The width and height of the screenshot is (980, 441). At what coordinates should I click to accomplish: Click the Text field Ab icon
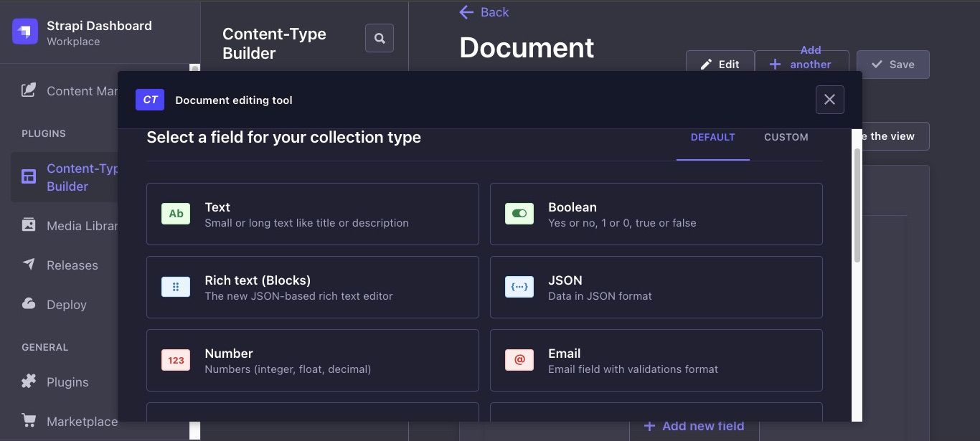176,214
